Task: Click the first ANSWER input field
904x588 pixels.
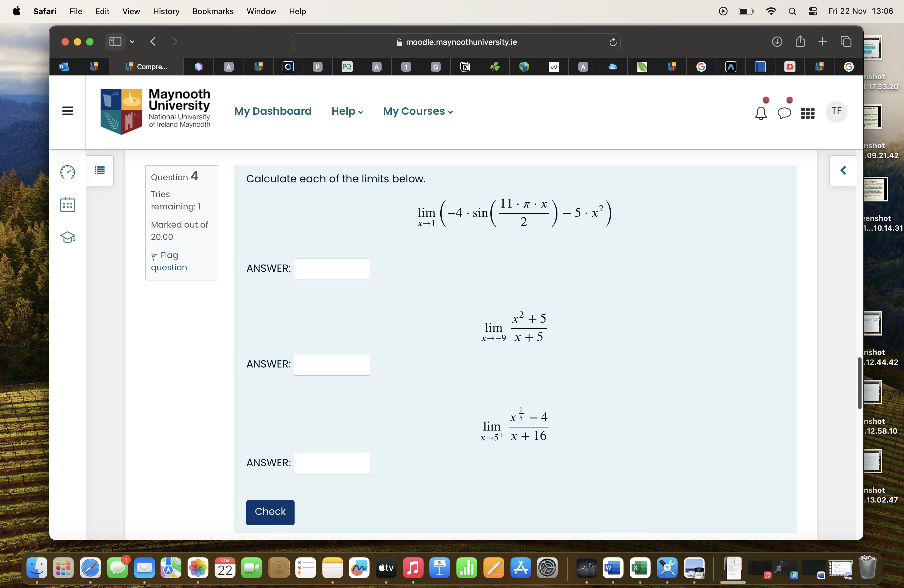Action: 333,268
